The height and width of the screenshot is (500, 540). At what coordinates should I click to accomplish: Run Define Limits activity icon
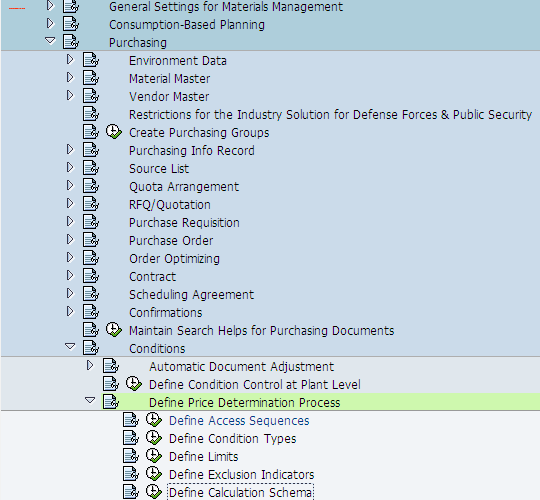[x=154, y=456]
